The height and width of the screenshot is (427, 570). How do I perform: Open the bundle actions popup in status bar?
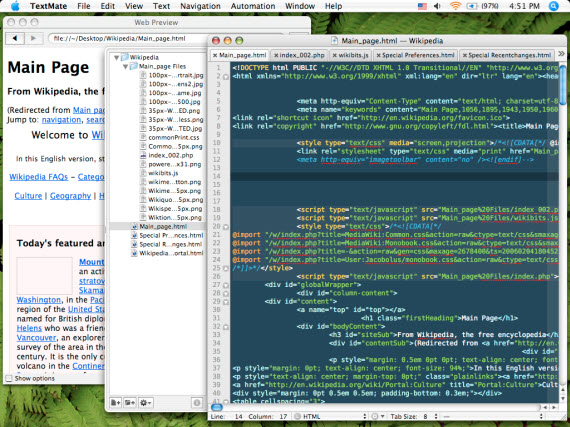377,416
